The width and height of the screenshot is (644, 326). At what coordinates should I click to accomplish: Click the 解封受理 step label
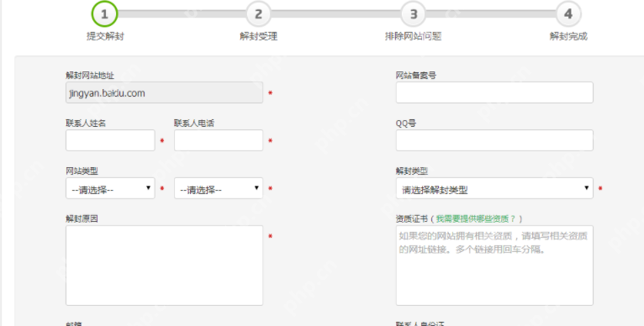[259, 36]
